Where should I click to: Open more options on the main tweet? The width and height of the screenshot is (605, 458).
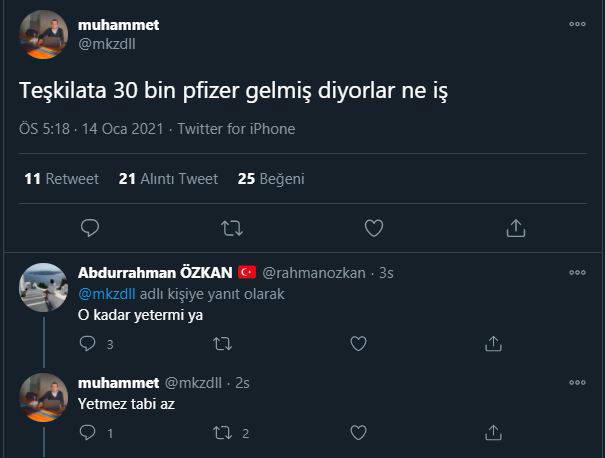577,24
